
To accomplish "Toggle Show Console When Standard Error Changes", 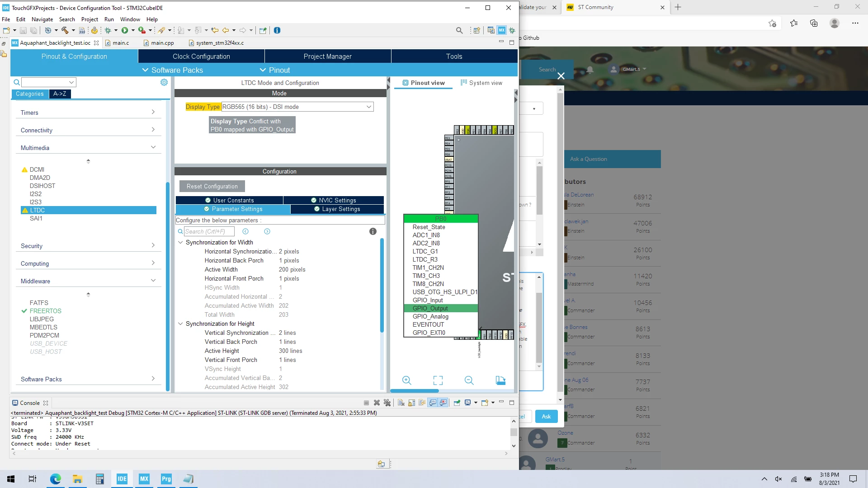I will [443, 403].
